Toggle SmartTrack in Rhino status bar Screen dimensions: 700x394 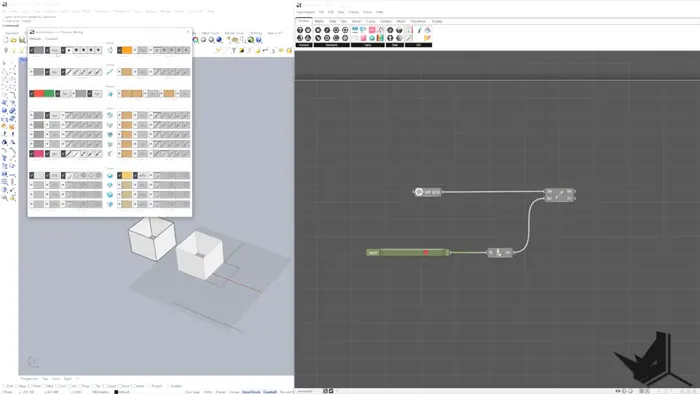tap(251, 392)
